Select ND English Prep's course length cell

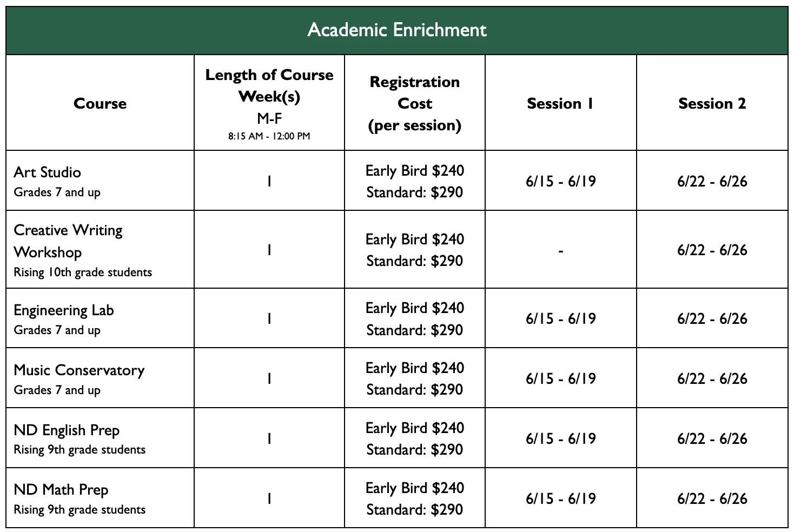click(269, 438)
